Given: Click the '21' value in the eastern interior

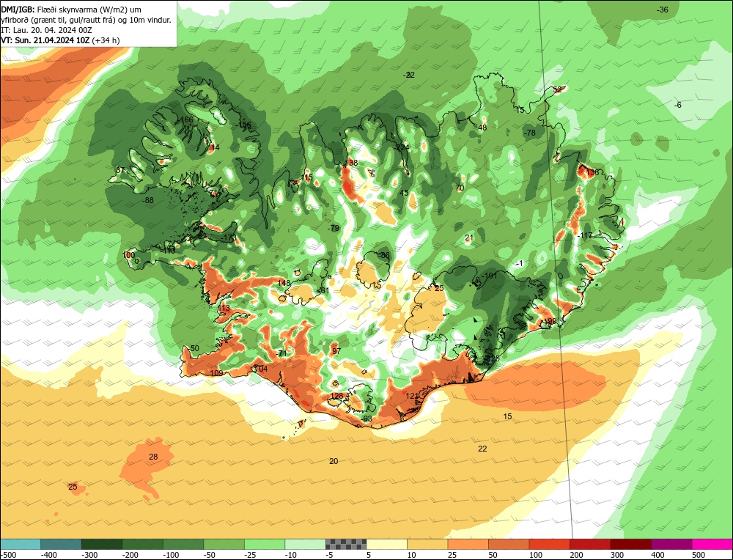Looking at the screenshot, I should [x=469, y=237].
